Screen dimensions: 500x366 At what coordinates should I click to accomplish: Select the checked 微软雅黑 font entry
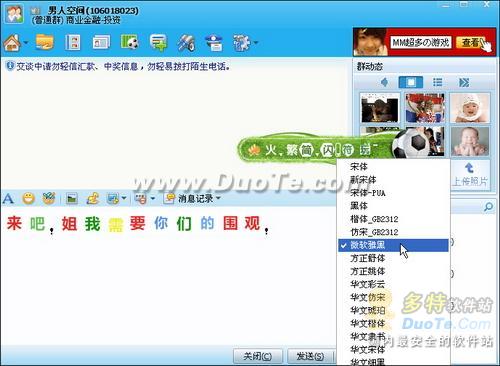(x=393, y=245)
